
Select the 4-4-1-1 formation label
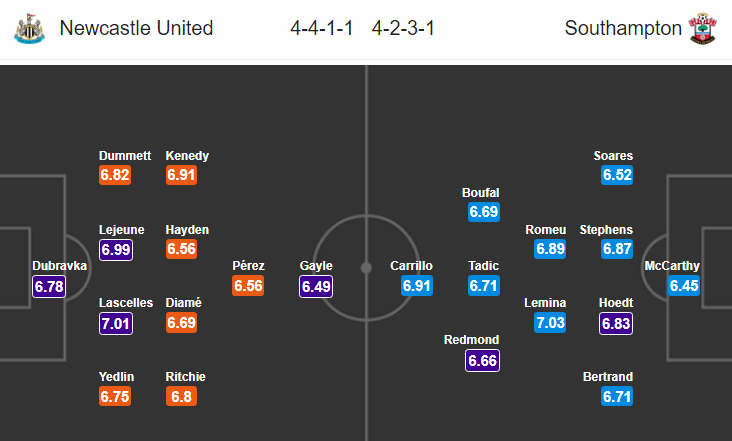pyautogui.click(x=322, y=28)
